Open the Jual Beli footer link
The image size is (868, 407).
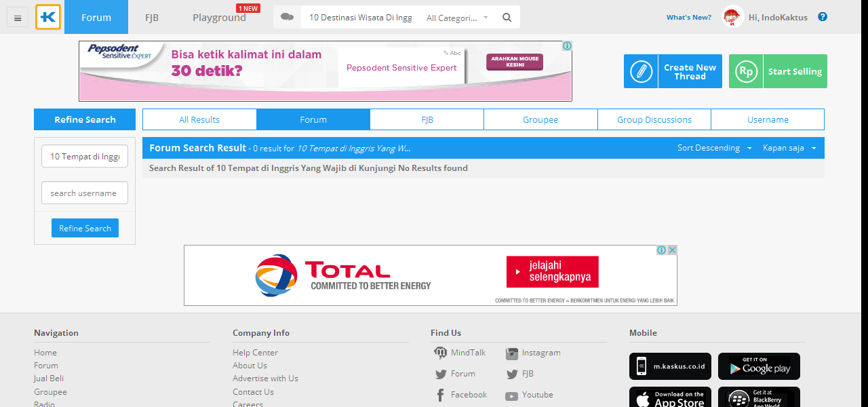point(49,379)
